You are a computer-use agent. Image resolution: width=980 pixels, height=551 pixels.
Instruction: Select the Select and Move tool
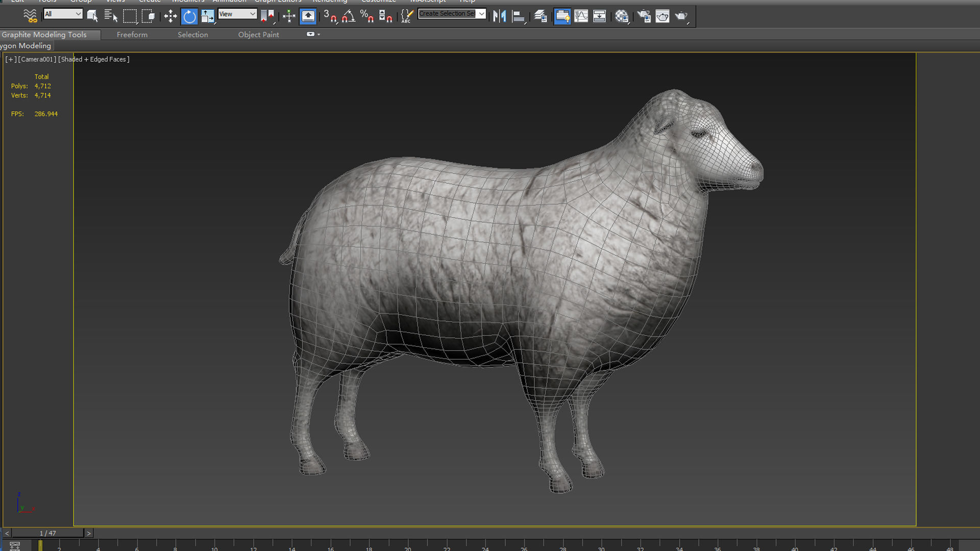click(x=170, y=16)
